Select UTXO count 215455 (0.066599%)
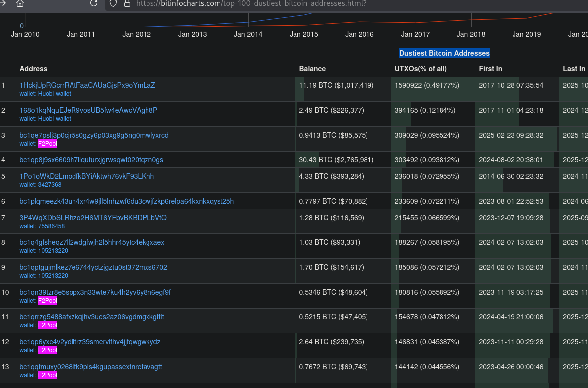The width and height of the screenshot is (588, 388). (427, 218)
